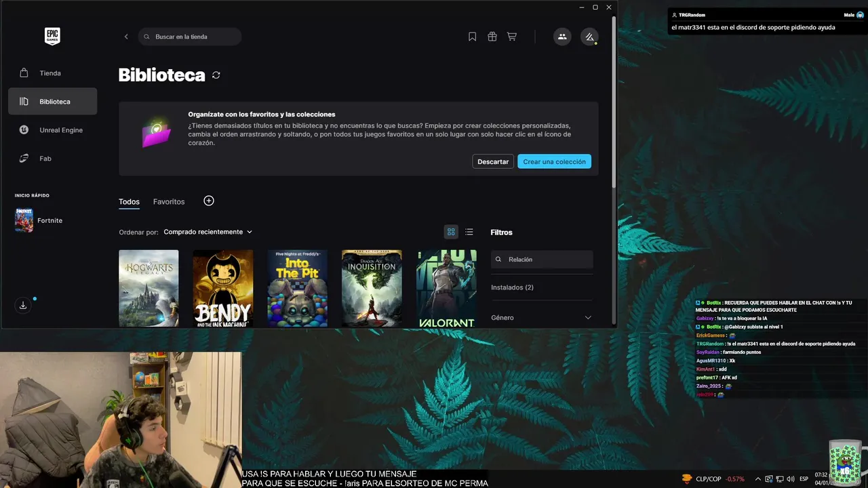
Task: Open the account profile avatar
Action: [x=589, y=37]
